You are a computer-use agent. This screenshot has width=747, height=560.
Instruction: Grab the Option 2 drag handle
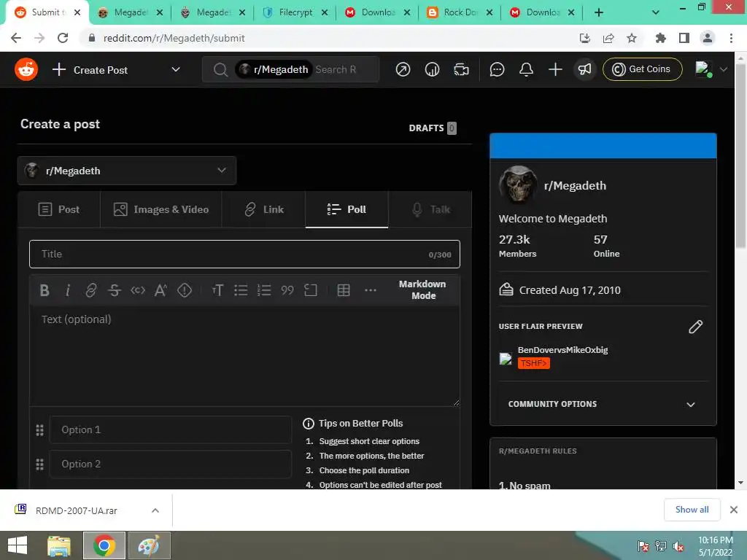(x=40, y=464)
